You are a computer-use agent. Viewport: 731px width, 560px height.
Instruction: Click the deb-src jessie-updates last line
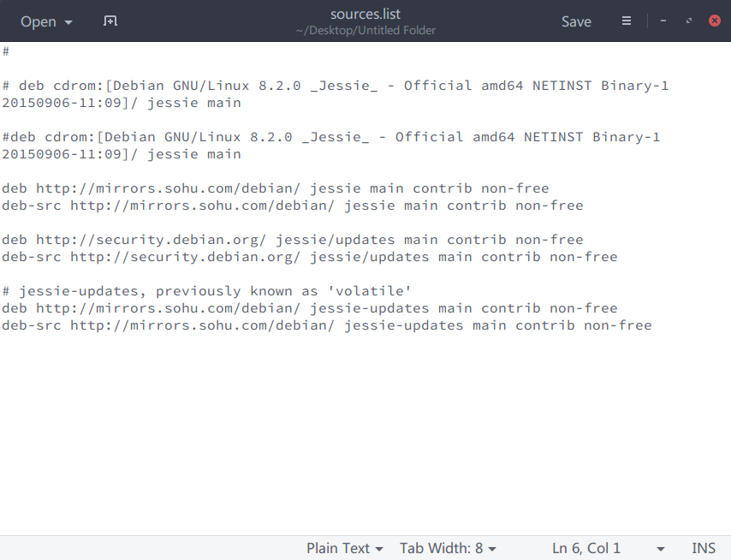click(x=325, y=325)
